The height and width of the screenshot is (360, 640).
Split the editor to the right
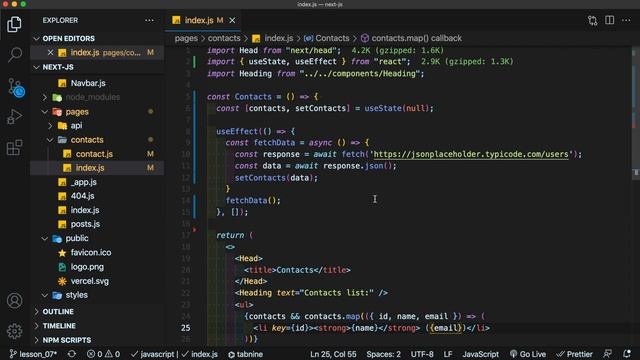coord(609,20)
